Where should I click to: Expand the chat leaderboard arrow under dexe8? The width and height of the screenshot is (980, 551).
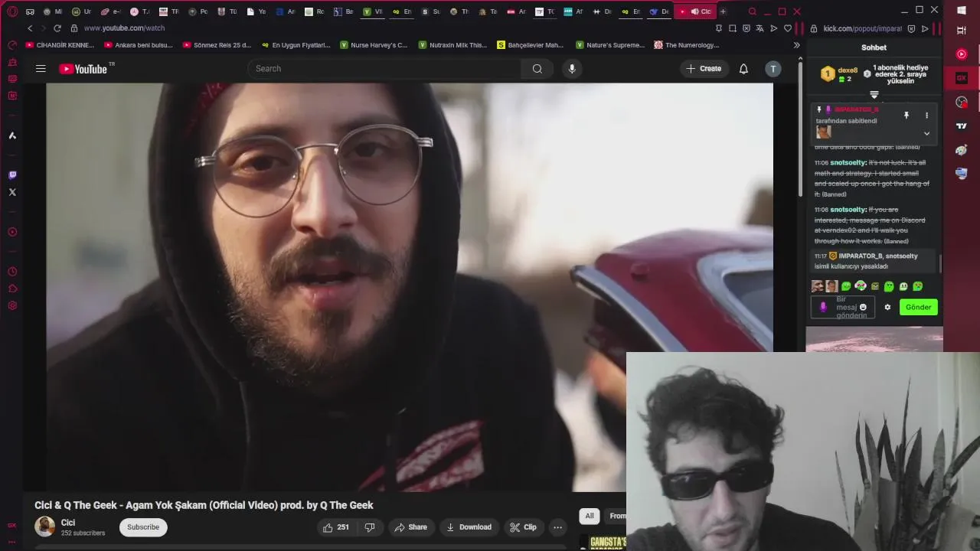click(874, 95)
